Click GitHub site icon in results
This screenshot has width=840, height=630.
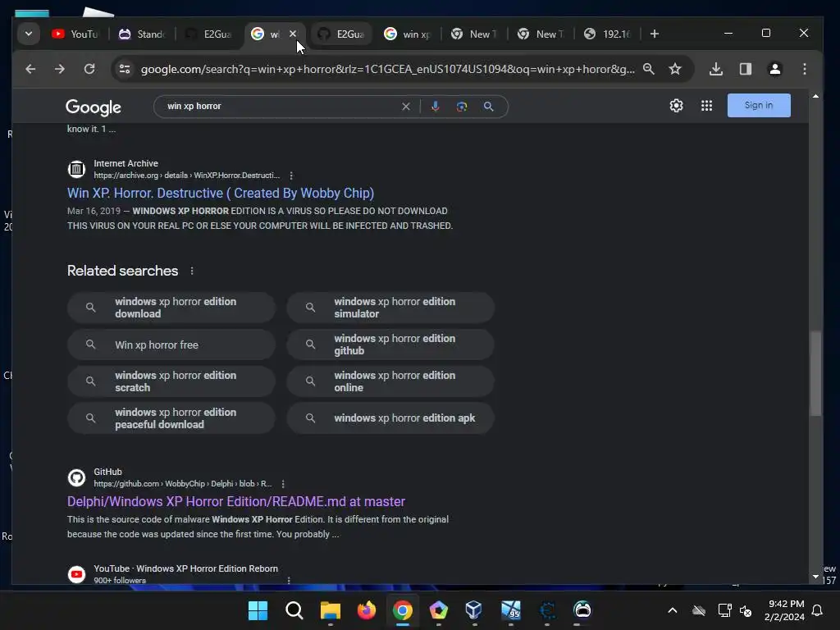(x=76, y=478)
